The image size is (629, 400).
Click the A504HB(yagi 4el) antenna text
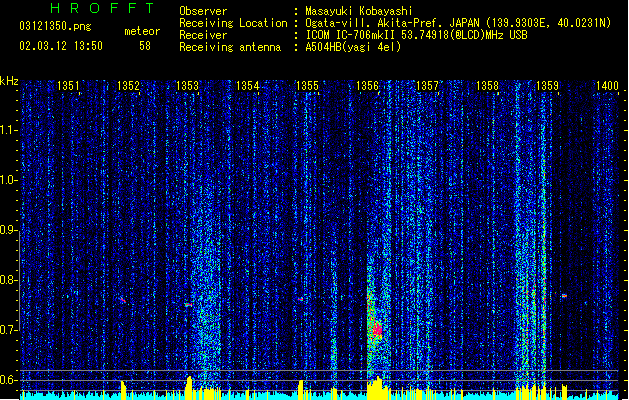(x=353, y=47)
